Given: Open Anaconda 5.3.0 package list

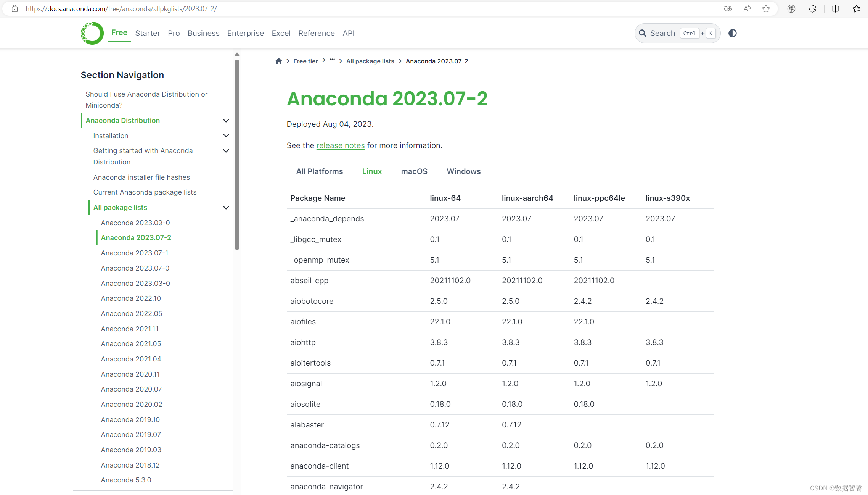Looking at the screenshot, I should coord(126,480).
